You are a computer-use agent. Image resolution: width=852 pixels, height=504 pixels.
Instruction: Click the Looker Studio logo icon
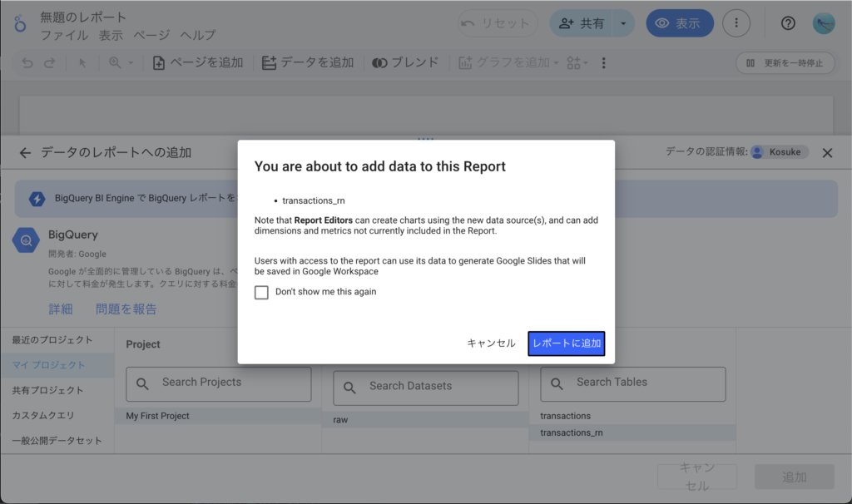point(20,24)
